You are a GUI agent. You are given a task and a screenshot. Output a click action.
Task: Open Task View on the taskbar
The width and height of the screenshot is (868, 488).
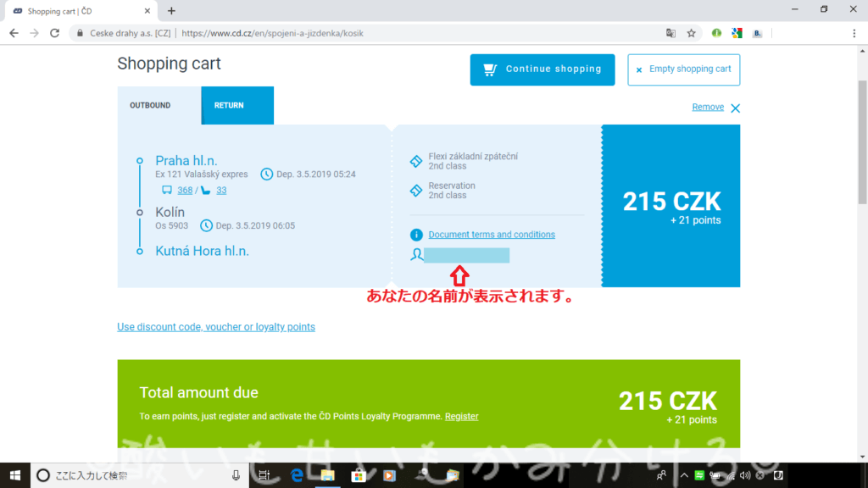(x=264, y=475)
